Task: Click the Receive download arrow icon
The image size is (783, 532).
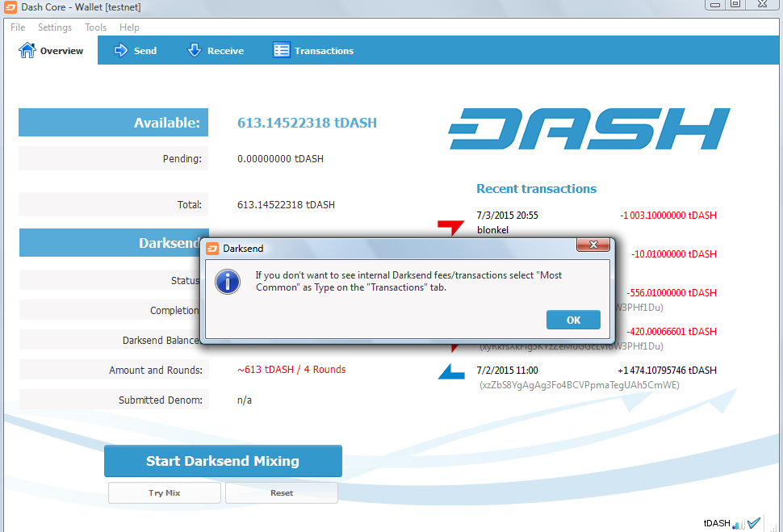Action: (x=194, y=50)
